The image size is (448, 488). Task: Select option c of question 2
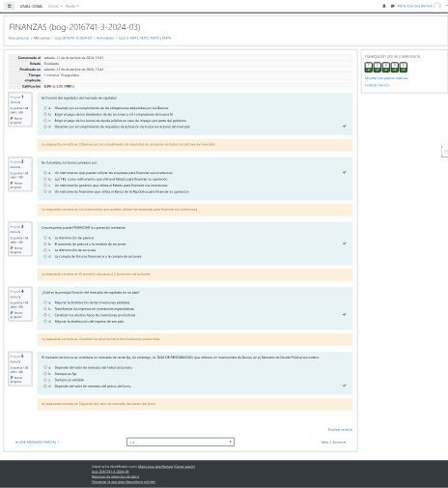point(45,186)
